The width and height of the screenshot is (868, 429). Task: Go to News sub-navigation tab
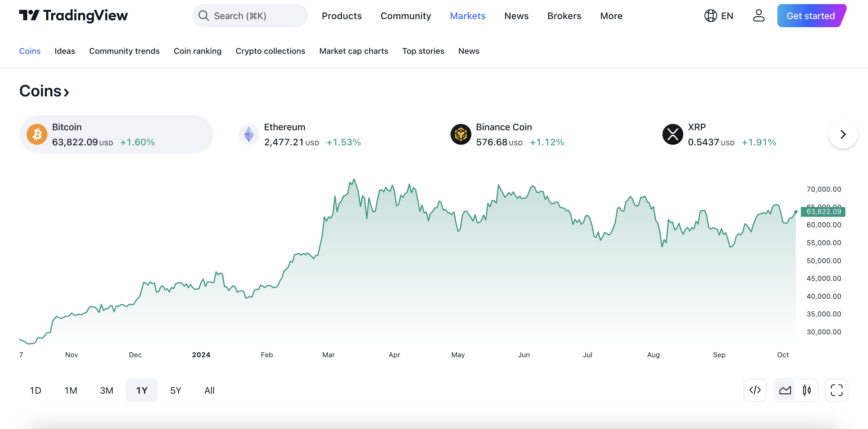[469, 51]
